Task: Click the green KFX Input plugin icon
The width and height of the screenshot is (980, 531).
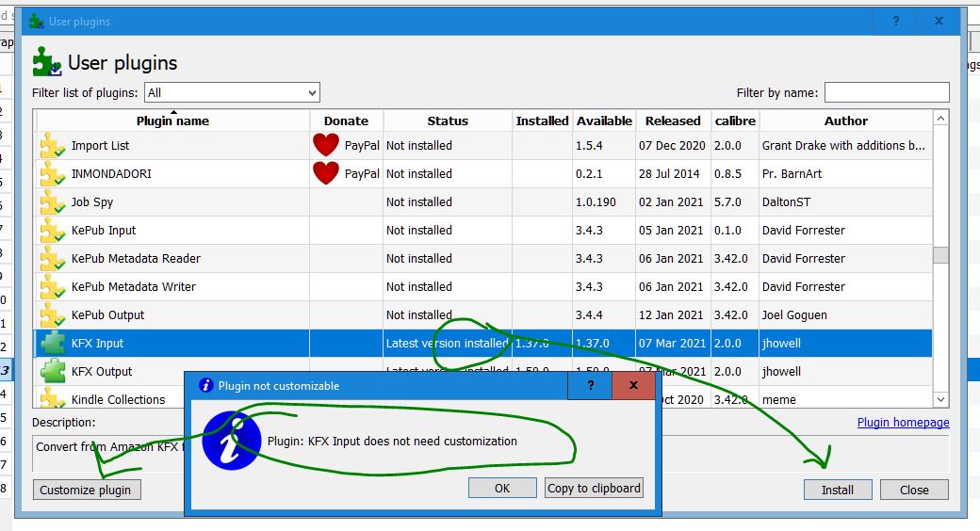Action: 53,343
